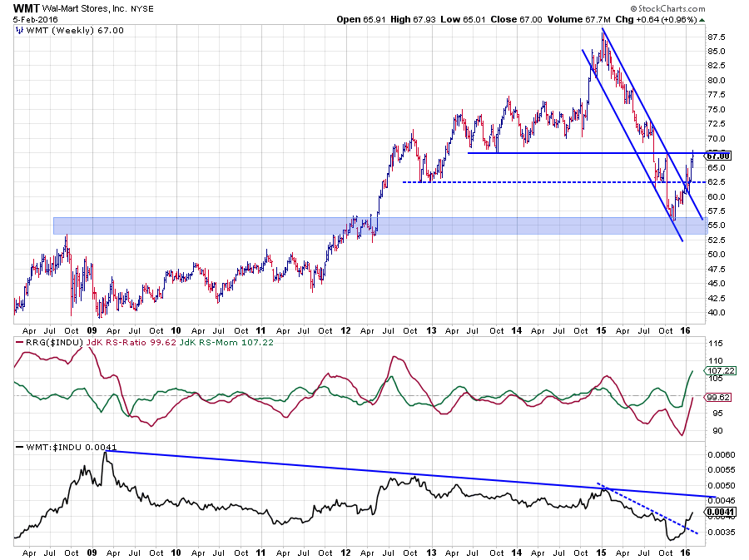
Task: Click the green up-arrow beside Chg value
Action: pyautogui.click(x=702, y=20)
